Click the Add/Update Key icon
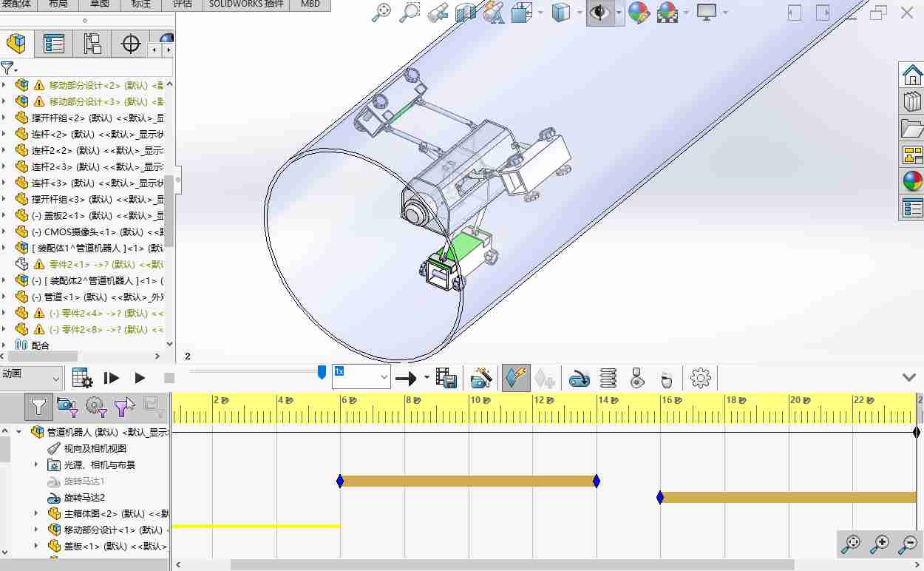 [x=545, y=379]
